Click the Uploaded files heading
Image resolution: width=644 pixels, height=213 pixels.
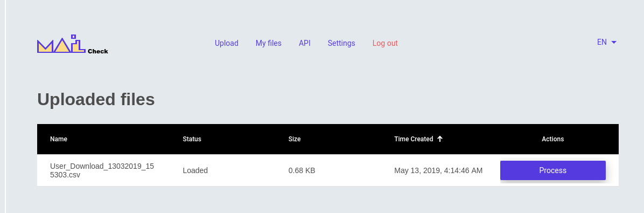(x=96, y=99)
